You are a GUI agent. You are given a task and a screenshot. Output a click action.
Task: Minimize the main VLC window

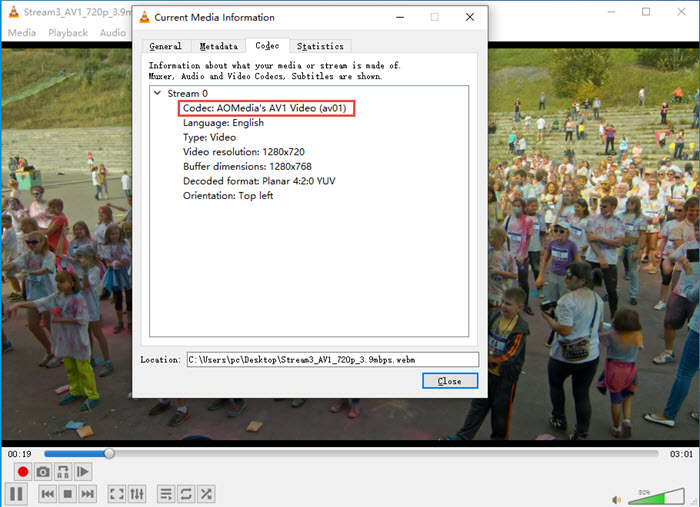pyautogui.click(x=611, y=12)
